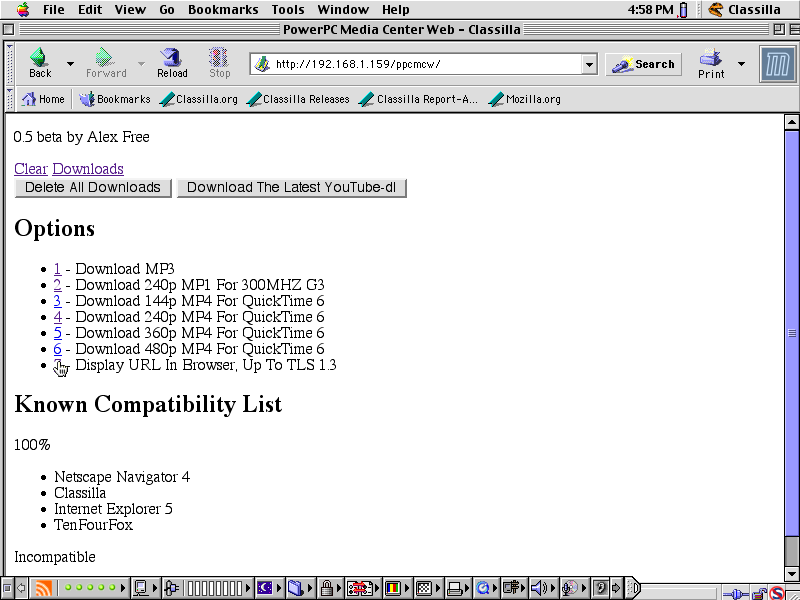This screenshot has width=800, height=600.
Task: Click the speaker volume control strip module
Action: [x=539, y=588]
